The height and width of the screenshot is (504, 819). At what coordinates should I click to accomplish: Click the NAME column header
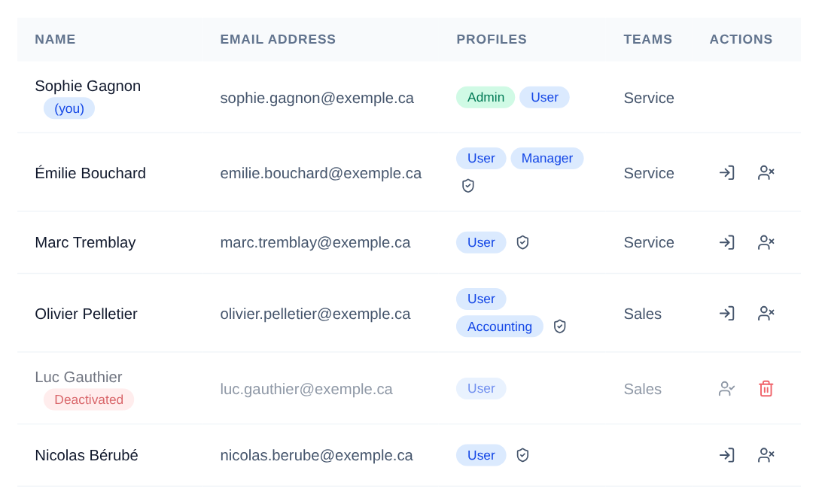tap(56, 39)
